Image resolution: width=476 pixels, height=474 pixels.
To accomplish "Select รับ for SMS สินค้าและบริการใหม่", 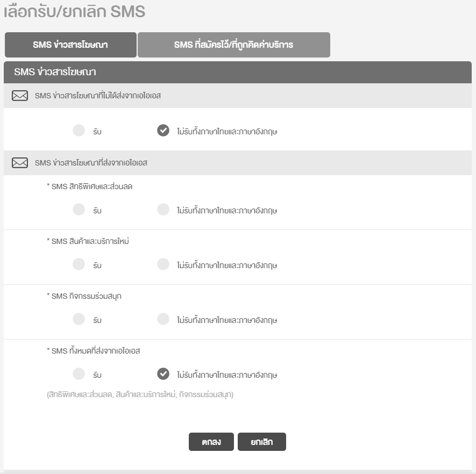I will (79, 264).
